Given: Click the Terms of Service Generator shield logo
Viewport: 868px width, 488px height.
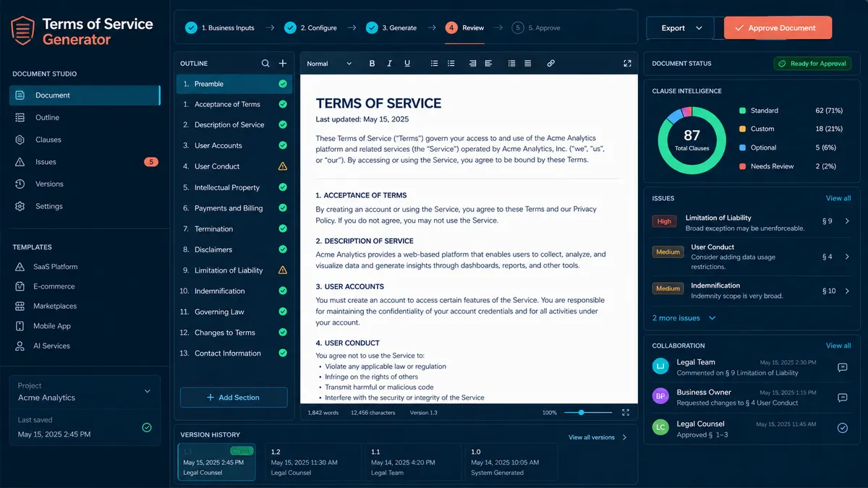Looking at the screenshot, I should [x=22, y=31].
